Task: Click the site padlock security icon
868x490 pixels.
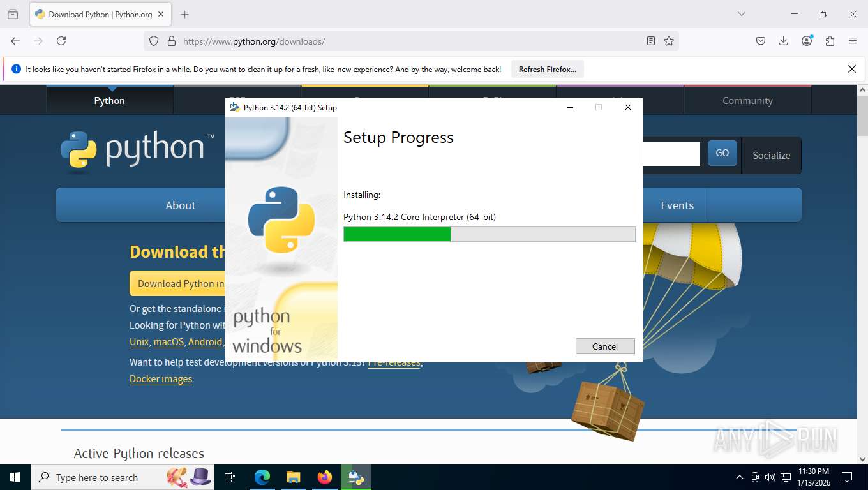Action: click(171, 41)
